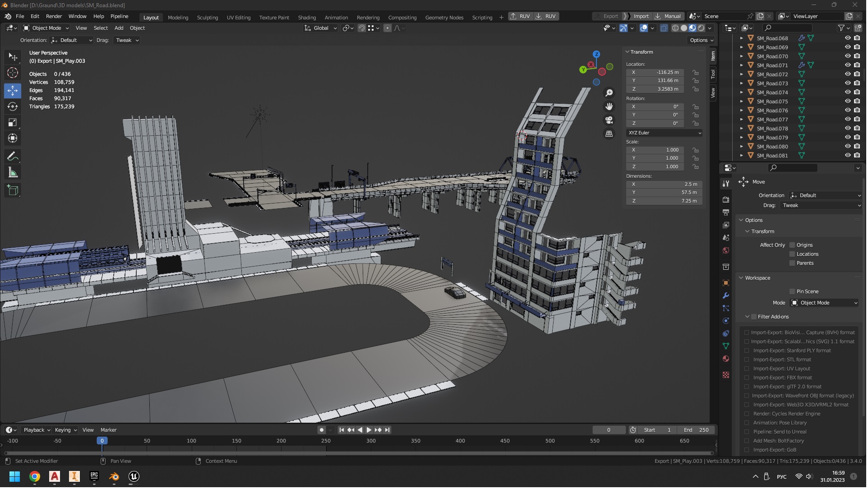This screenshot has width=868, height=489.
Task: Open the Render properties tab
Action: pos(727,200)
